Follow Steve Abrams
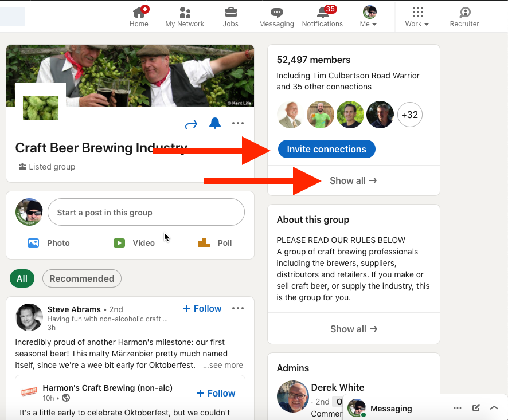Viewport: 508px width, 420px height. [x=202, y=308]
